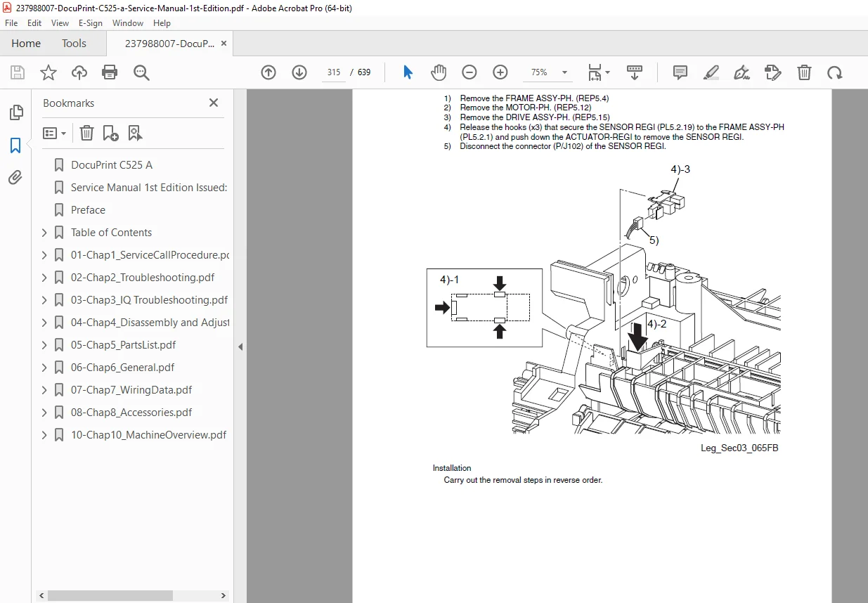Switch to the Home tab

pyautogui.click(x=26, y=44)
